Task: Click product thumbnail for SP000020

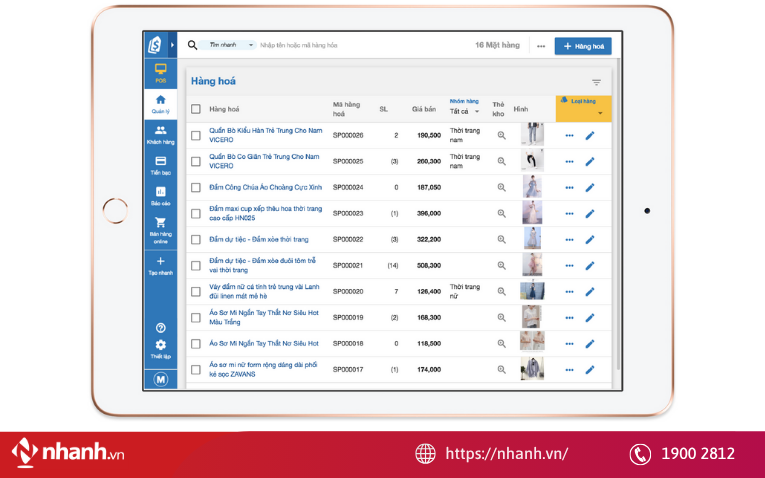Action: [532, 291]
